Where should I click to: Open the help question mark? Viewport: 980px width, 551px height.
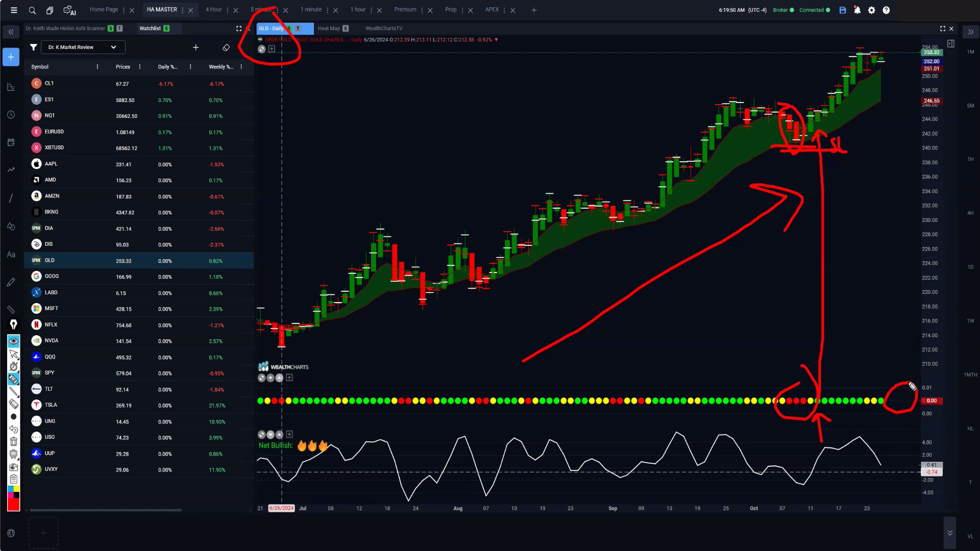886,10
